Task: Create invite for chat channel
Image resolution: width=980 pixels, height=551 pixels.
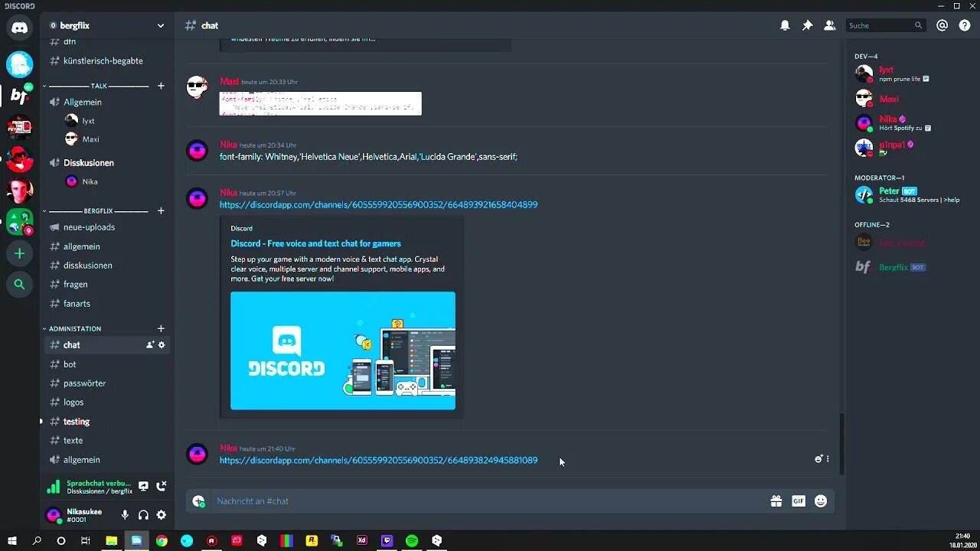Action: [150, 345]
